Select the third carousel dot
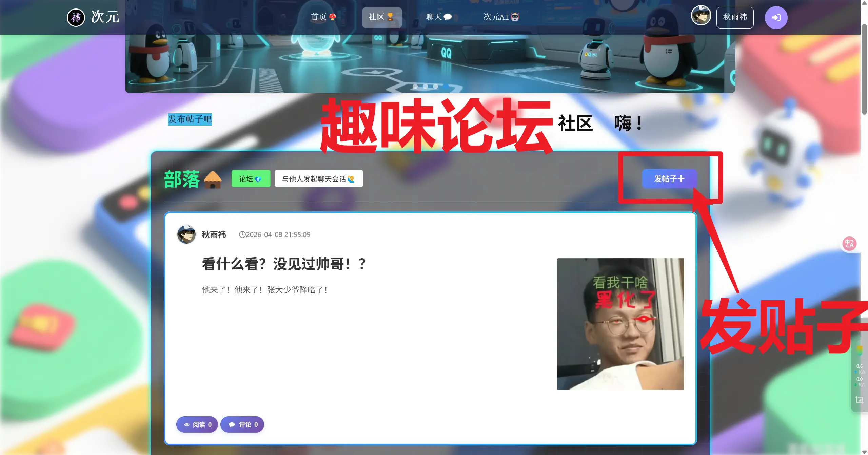 pyautogui.click(x=435, y=86)
